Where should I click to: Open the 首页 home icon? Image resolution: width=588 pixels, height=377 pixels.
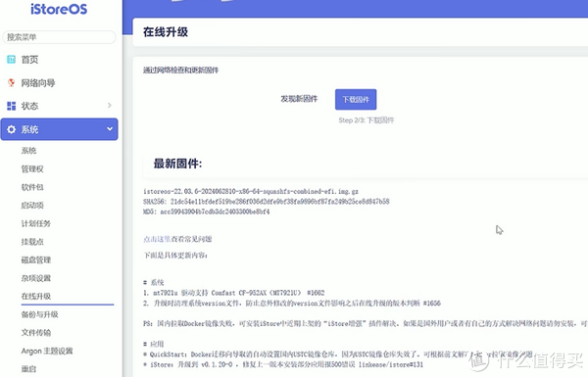pos(11,59)
